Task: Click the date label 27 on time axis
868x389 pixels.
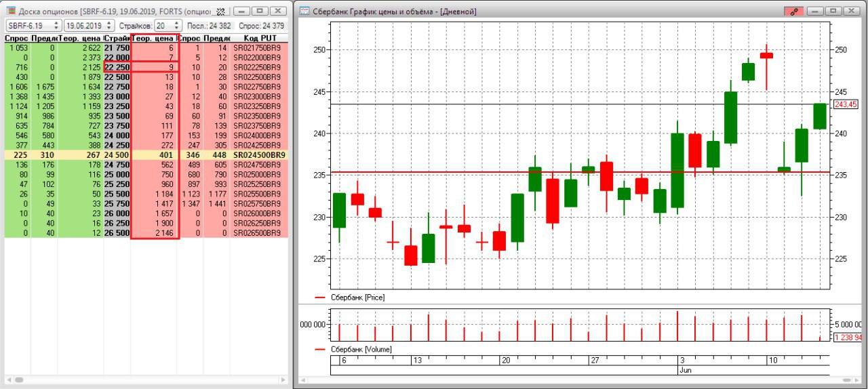Action: (594, 361)
